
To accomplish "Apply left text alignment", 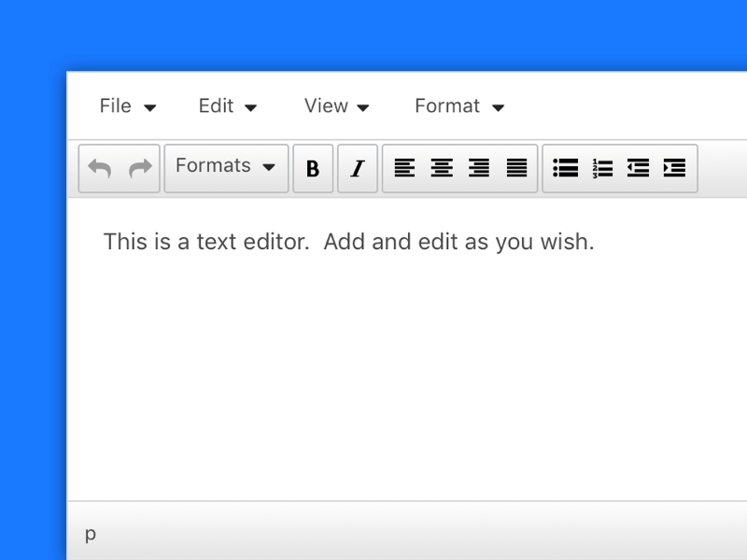I will click(x=404, y=168).
